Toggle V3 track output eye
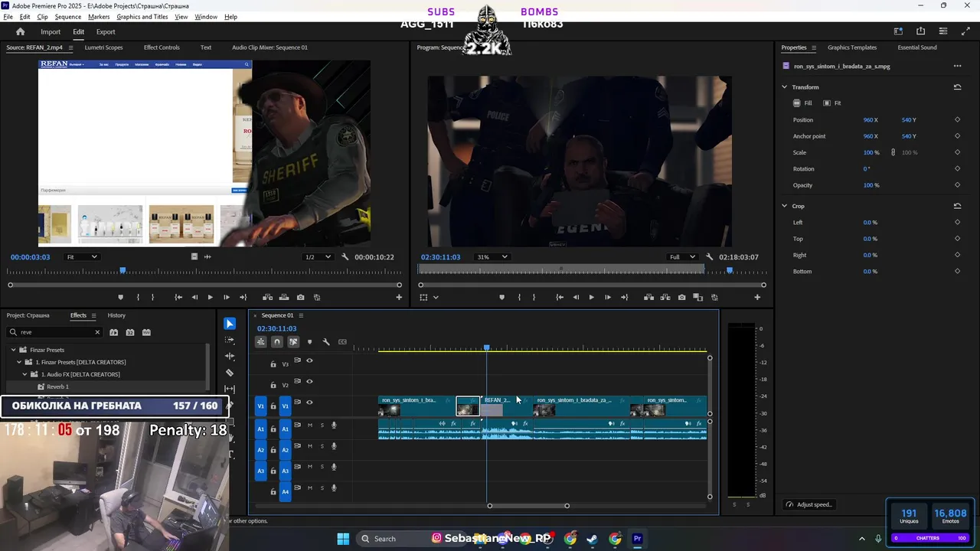Viewport: 980px width, 551px height. (309, 360)
